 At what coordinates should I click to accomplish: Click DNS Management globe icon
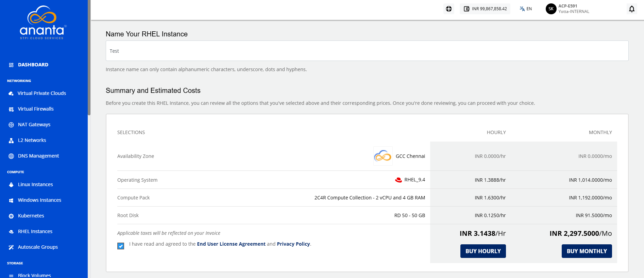(x=11, y=156)
